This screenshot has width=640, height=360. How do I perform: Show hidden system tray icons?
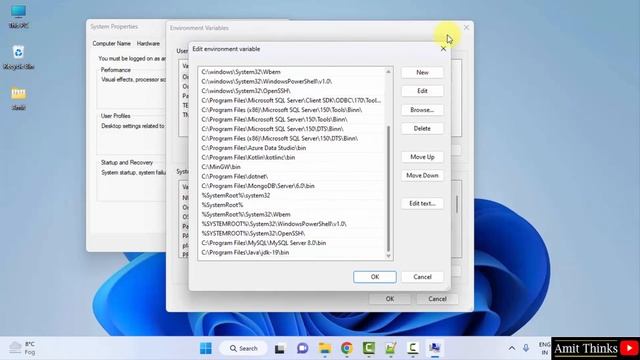point(511,348)
